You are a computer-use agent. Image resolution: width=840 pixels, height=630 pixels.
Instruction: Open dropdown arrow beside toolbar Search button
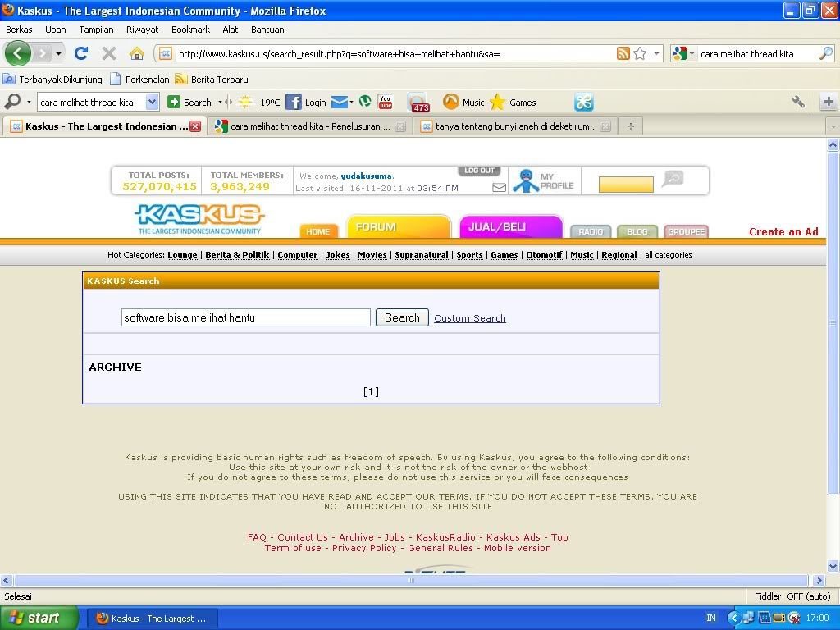[x=220, y=102]
